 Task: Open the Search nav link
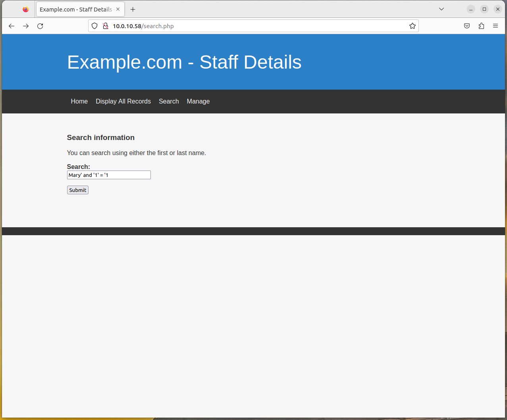[x=169, y=102]
